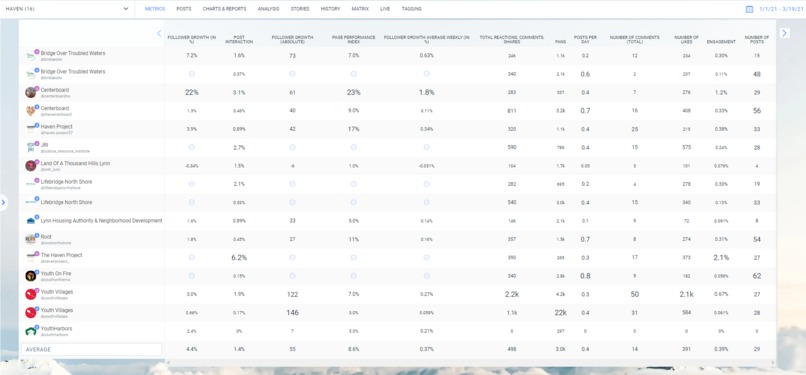Open the STORIES tab

[300, 9]
